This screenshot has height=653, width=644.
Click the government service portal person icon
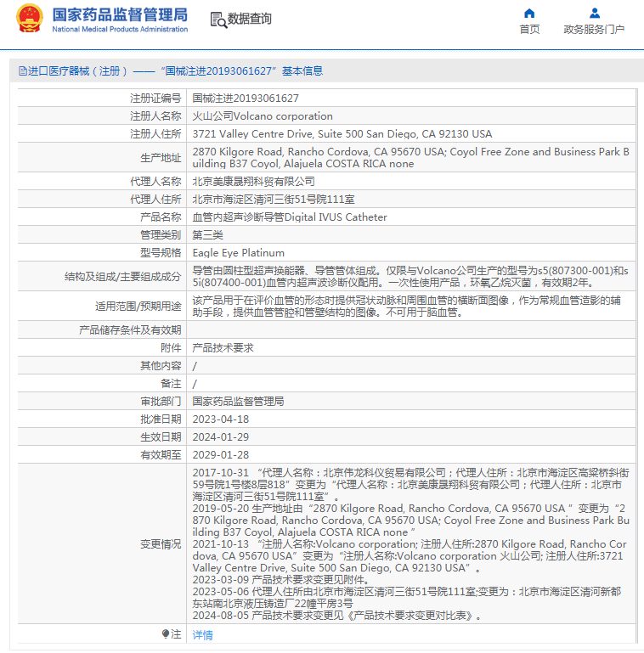[x=595, y=14]
